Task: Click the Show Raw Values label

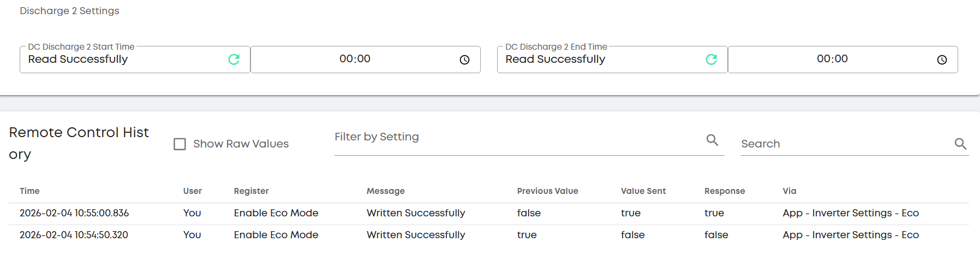Action: pyautogui.click(x=241, y=144)
